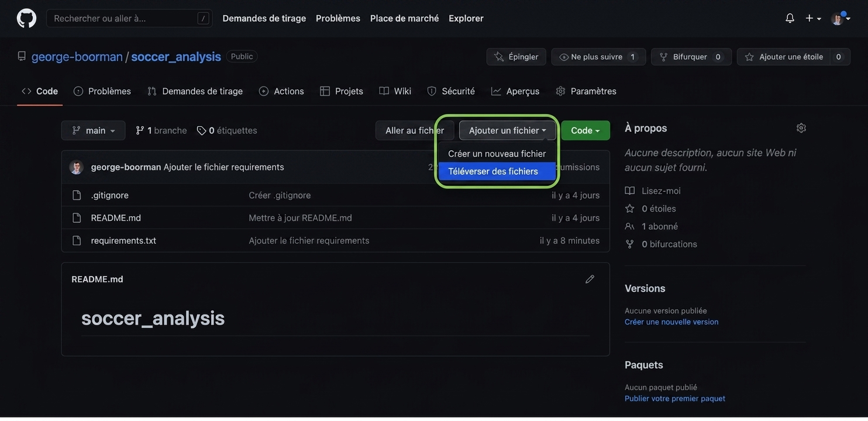The height and width of the screenshot is (421, 868).
Task: Open the user avatar menu
Action: 841,18
